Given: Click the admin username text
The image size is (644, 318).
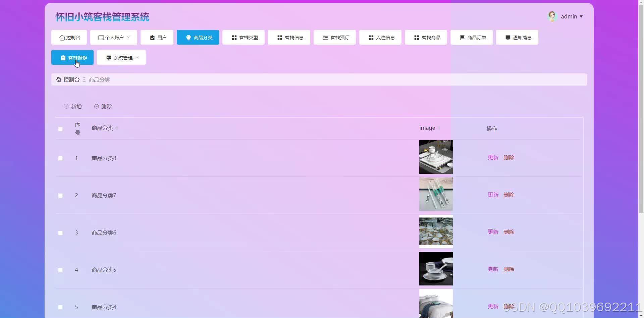Looking at the screenshot, I should click(x=569, y=16).
